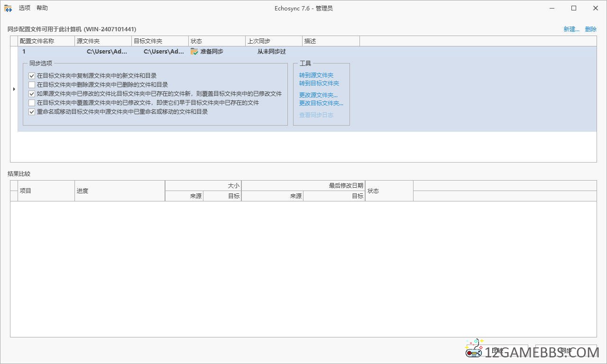
Task: Click the 目标文件夹 column header
Action: tap(160, 41)
